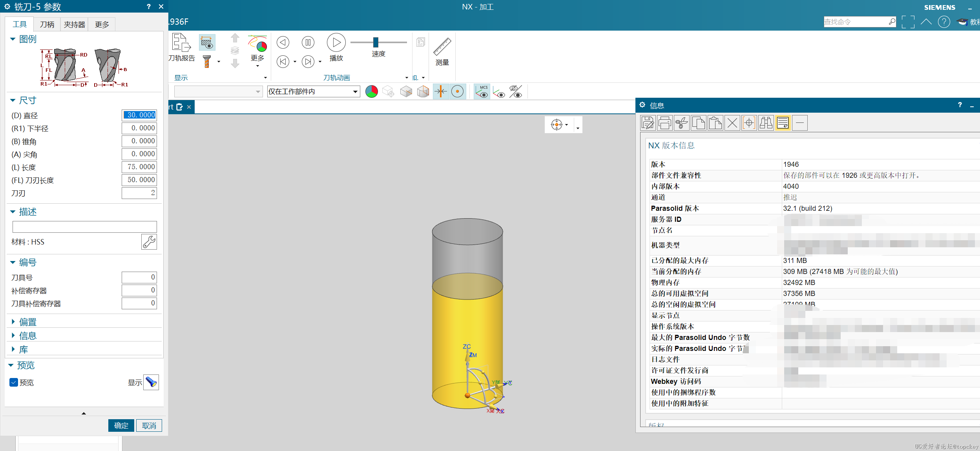Screen dimensions: 980x451
Task: Jump to start of tool path
Action: pyautogui.click(x=283, y=62)
